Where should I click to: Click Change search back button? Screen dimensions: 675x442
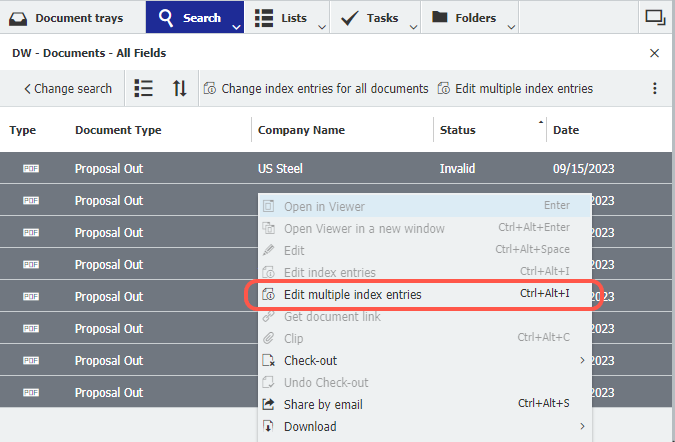pos(67,88)
